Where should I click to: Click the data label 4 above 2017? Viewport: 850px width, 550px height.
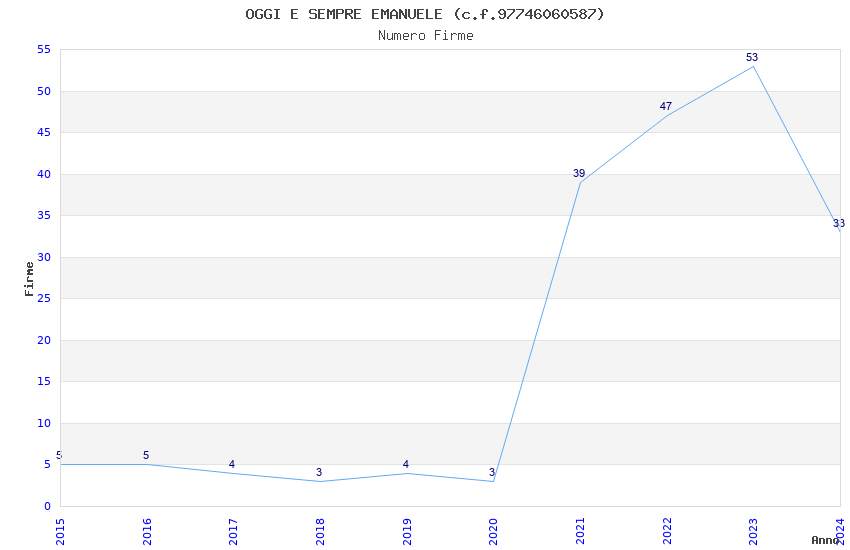pyautogui.click(x=232, y=464)
